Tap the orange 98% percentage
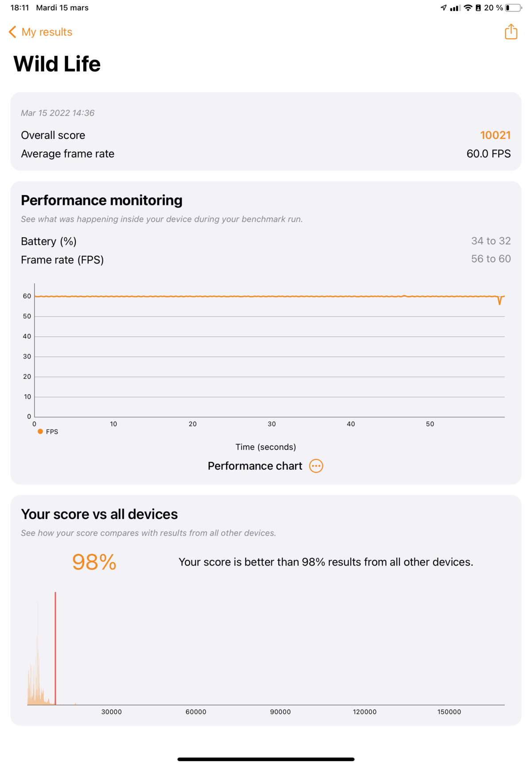 [x=94, y=562]
